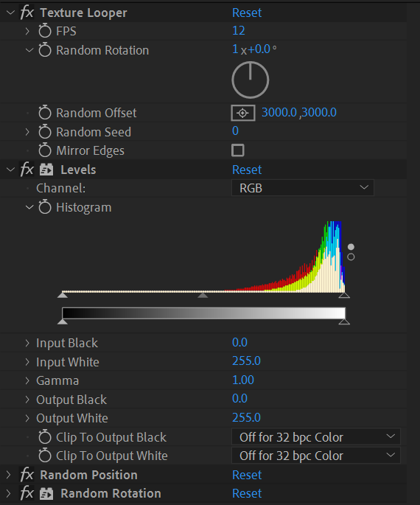Enable Random Offset stopwatch keyframing
The image size is (420, 505).
[x=45, y=113]
